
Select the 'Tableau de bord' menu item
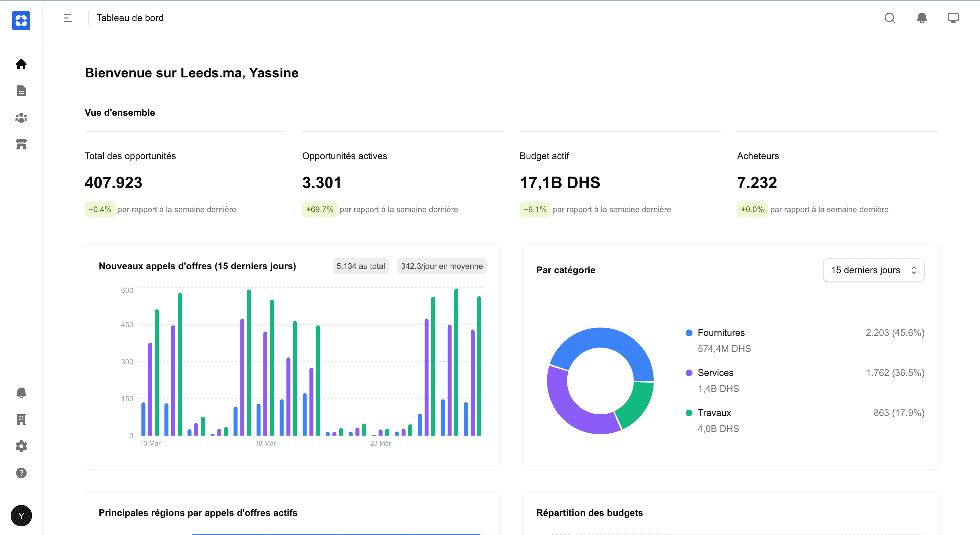pyautogui.click(x=130, y=18)
